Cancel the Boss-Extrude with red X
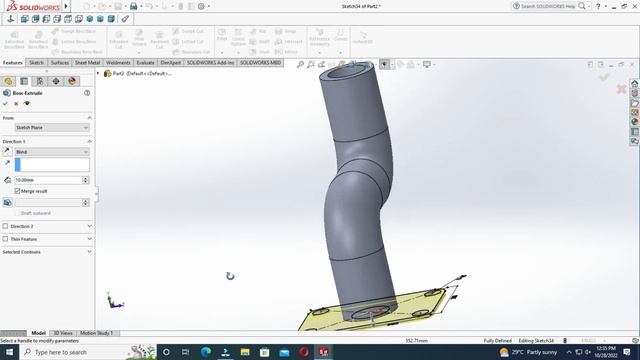Screen dimensions: 640x360 (x=16, y=104)
